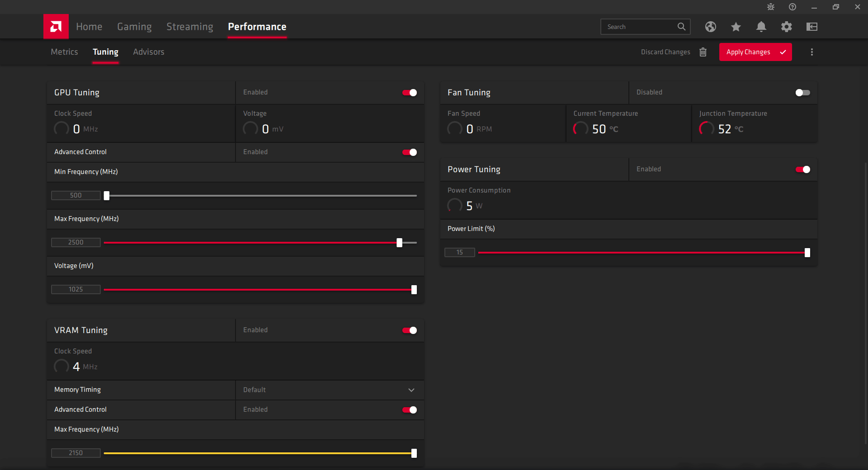Image resolution: width=868 pixels, height=470 pixels.
Task: Click the GPU Voltage slider handle
Action: pos(414,290)
